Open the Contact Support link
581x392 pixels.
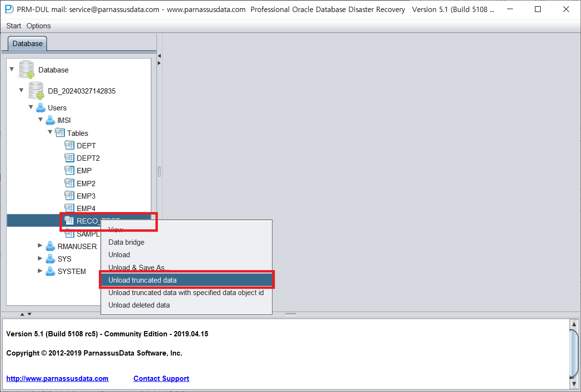161,379
